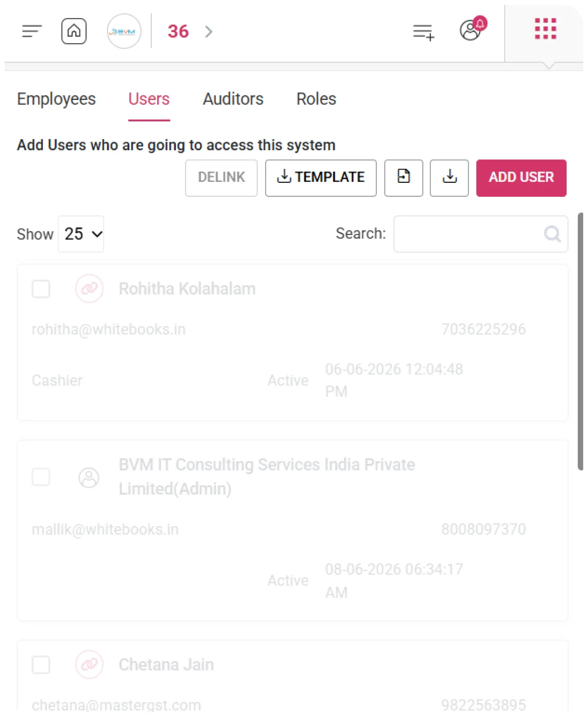
Task: Switch to the Roles tab
Action: point(316,99)
